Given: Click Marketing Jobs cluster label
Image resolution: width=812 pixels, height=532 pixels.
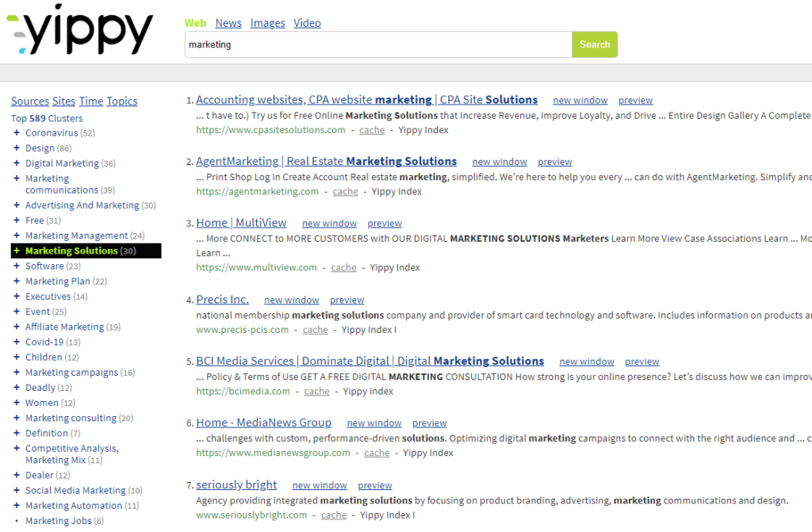Looking at the screenshot, I should click(x=59, y=521).
